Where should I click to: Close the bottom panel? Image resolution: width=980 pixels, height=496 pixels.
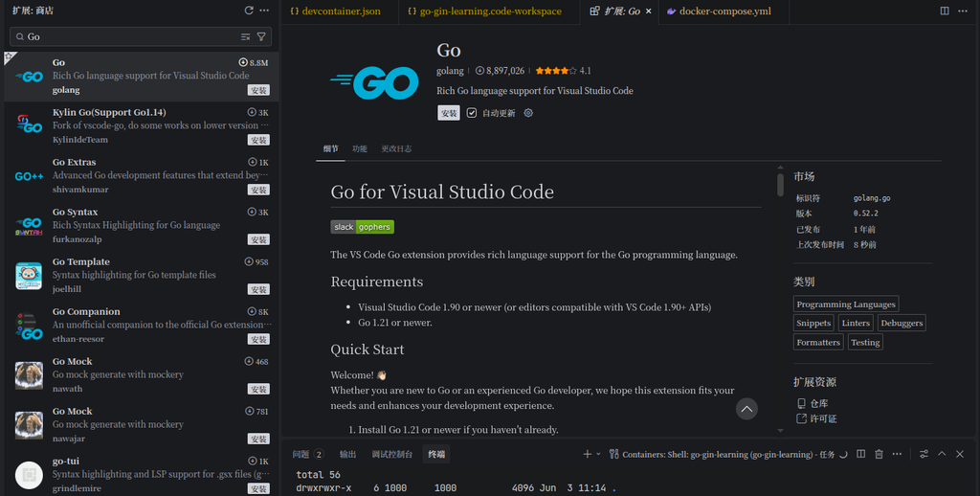pos(960,454)
